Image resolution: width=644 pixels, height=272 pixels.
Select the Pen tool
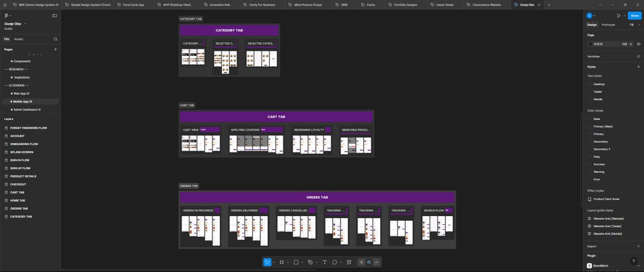click(x=310, y=262)
